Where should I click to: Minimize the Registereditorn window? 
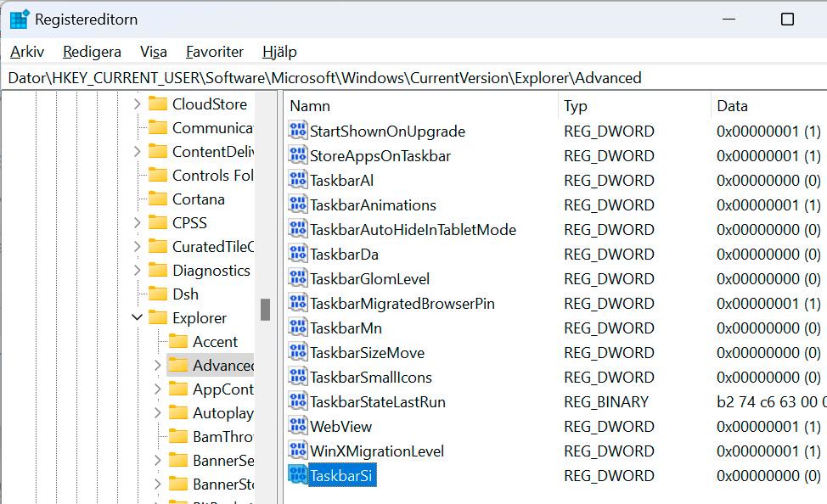coord(729,20)
